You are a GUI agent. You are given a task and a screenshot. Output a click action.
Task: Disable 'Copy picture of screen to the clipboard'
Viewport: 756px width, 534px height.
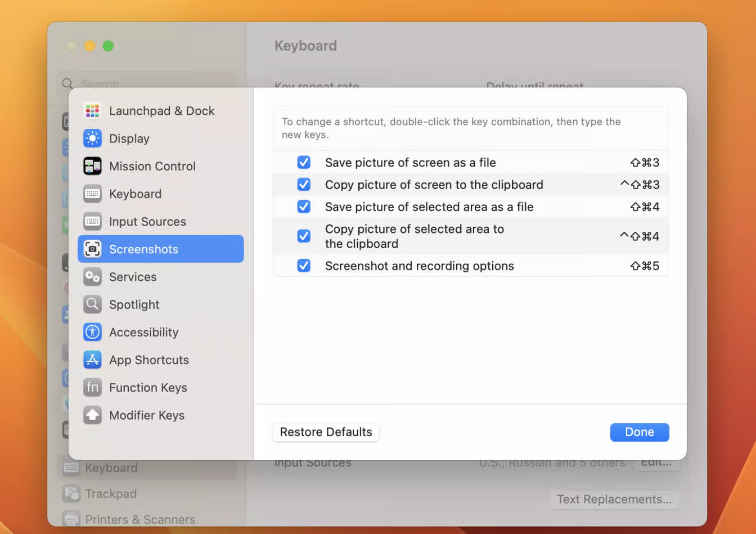pos(304,184)
